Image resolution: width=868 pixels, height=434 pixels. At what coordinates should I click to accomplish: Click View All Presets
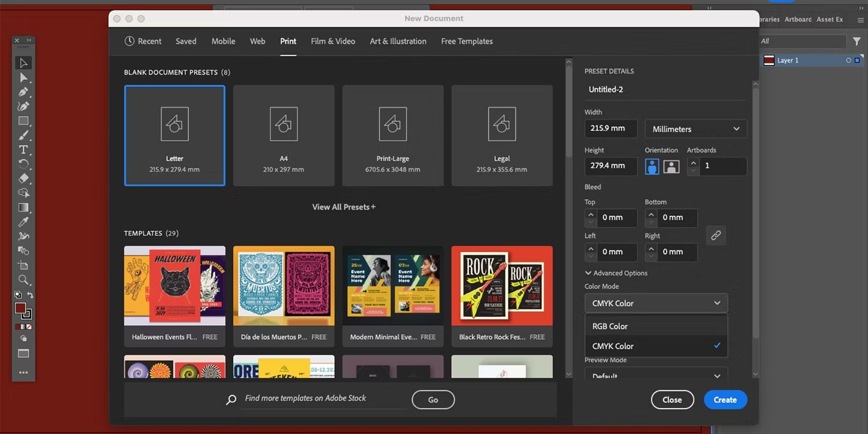(x=344, y=207)
